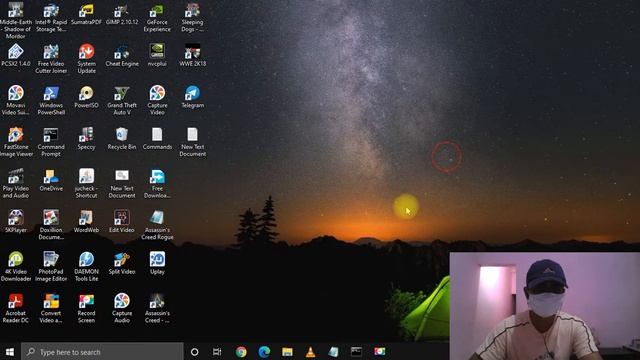The width and height of the screenshot is (640, 360).
Task: Open the notebook app beside VLC in taskbar
Action: [333, 352]
